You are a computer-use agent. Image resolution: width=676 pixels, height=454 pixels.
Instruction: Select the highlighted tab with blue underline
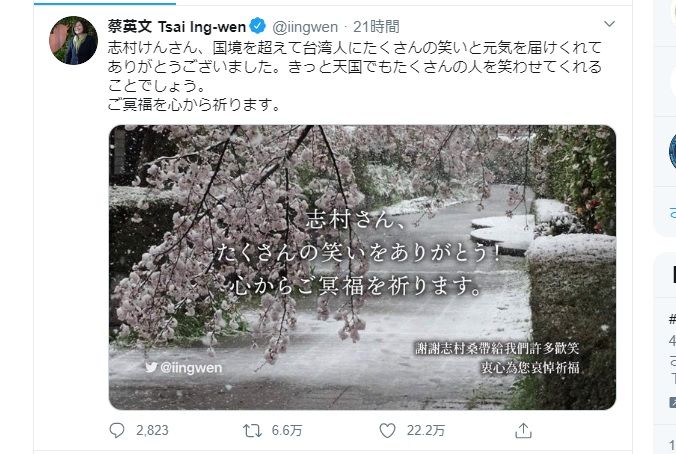105,3
